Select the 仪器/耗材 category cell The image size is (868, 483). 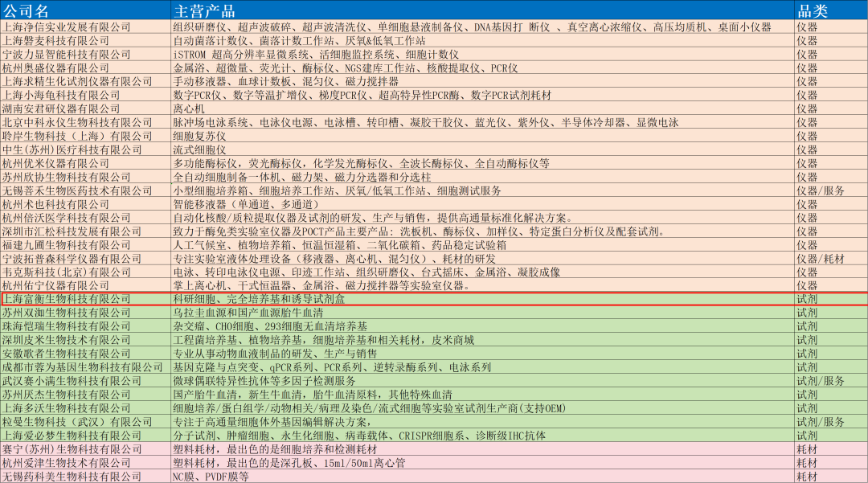pos(832,259)
